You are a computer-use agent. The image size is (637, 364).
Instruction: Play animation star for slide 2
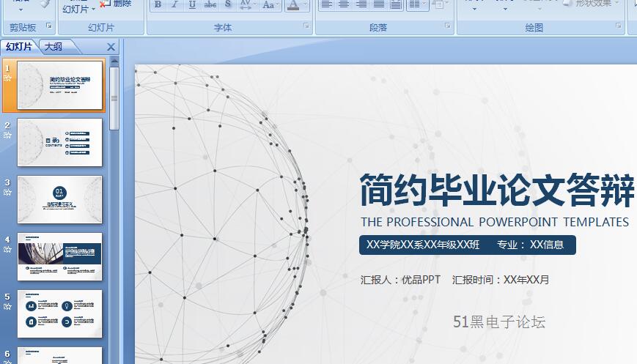click(x=7, y=135)
